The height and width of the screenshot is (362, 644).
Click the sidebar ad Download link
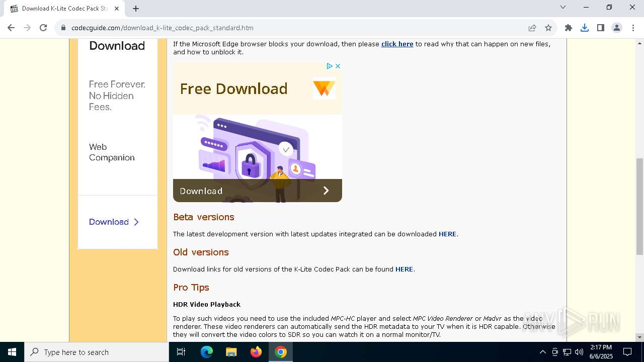click(109, 222)
